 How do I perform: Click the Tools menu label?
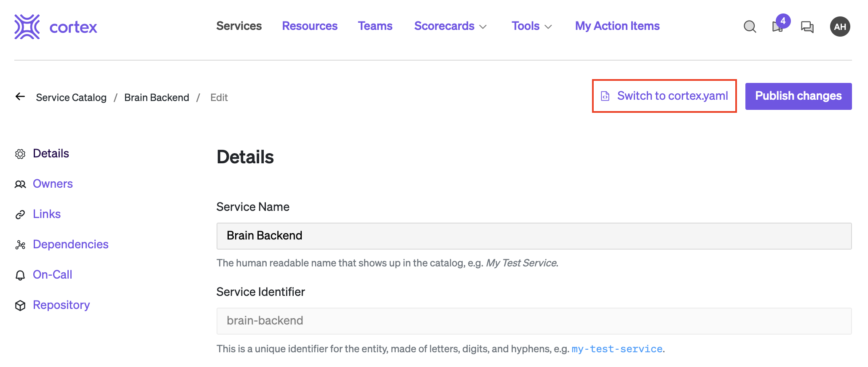(x=525, y=26)
